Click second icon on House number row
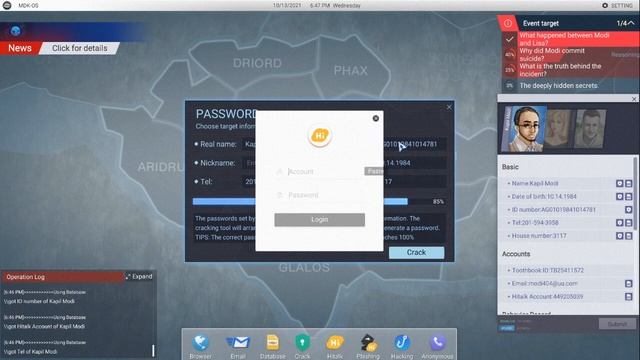Viewport: 640px width, 360px height. tap(629, 236)
